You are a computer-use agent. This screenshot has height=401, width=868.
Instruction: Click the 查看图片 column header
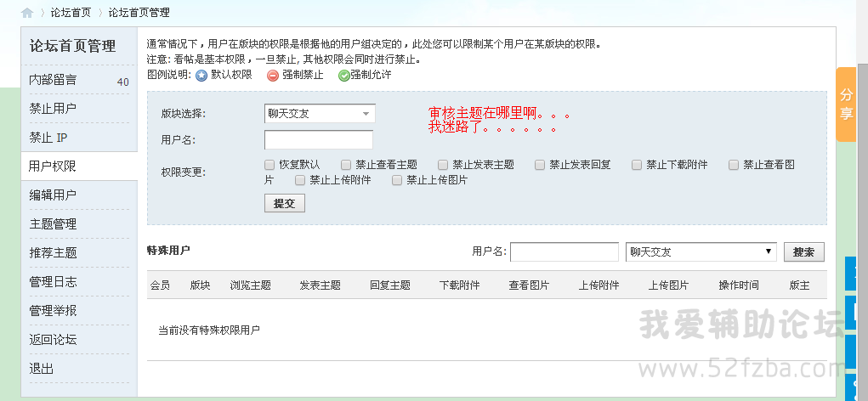click(x=529, y=285)
